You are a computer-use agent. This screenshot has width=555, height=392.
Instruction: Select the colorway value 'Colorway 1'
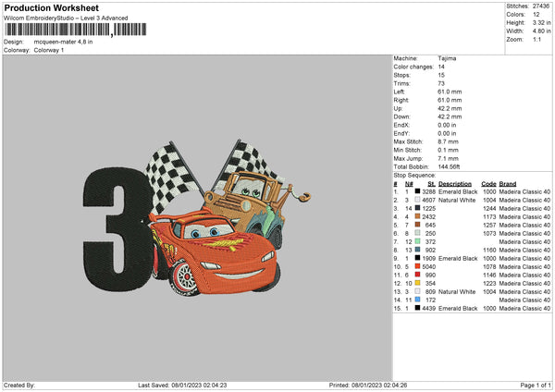pos(49,50)
